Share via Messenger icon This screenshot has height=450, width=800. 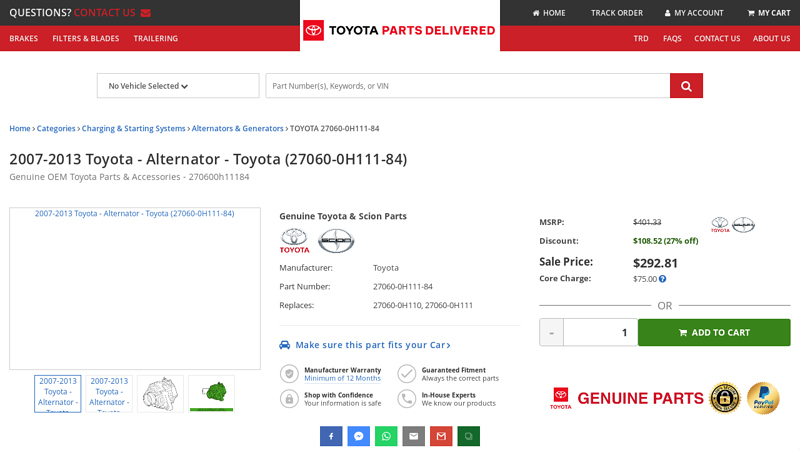[x=359, y=436]
